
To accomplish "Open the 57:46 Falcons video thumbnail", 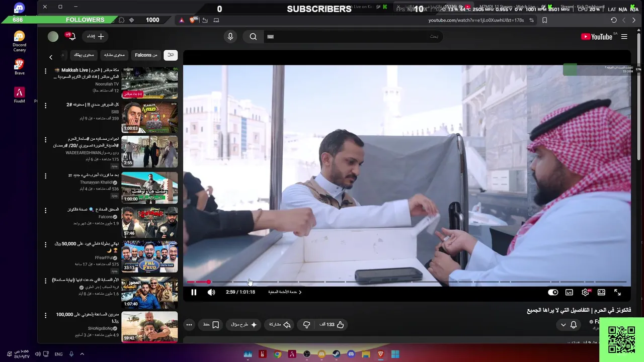I will pos(149,222).
